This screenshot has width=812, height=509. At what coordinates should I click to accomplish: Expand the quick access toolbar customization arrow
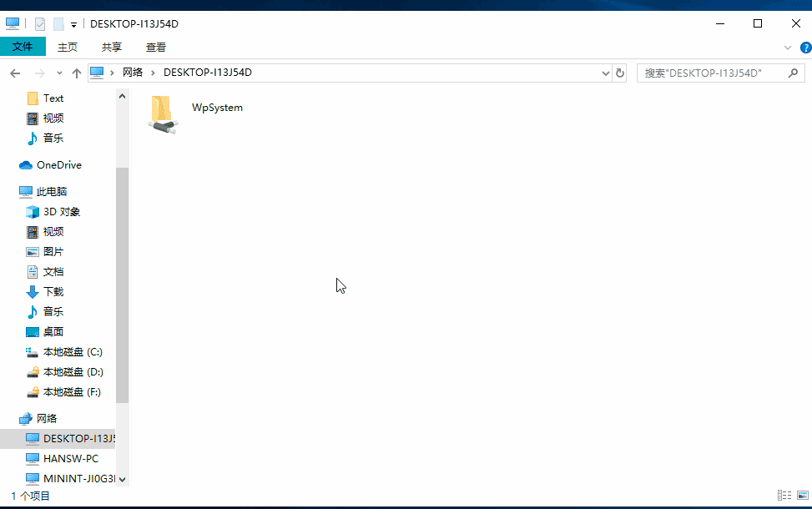tap(73, 23)
